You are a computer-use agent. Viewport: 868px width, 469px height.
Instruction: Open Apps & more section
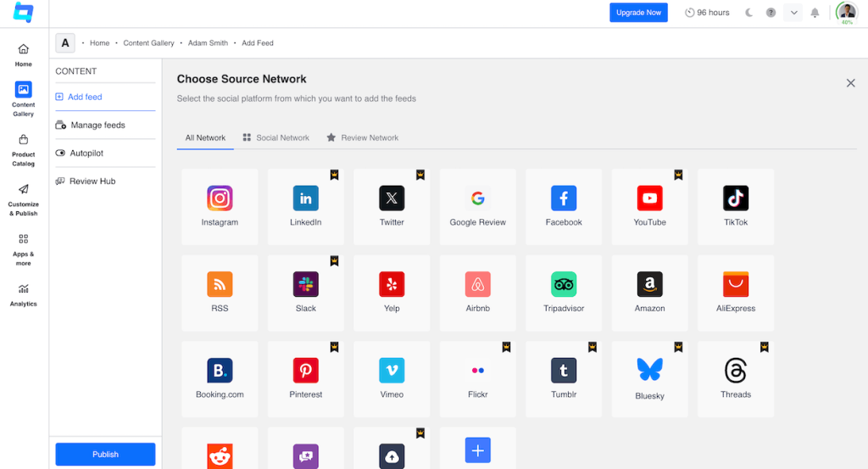point(23,249)
